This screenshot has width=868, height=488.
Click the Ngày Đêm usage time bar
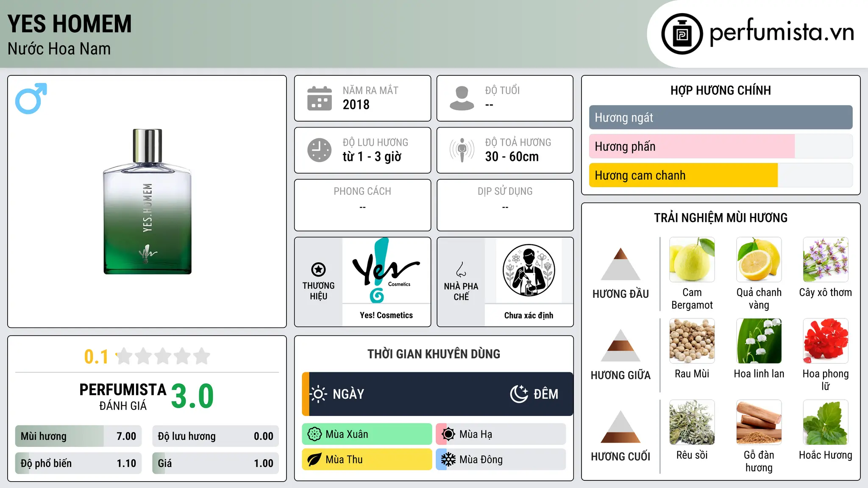(x=437, y=394)
